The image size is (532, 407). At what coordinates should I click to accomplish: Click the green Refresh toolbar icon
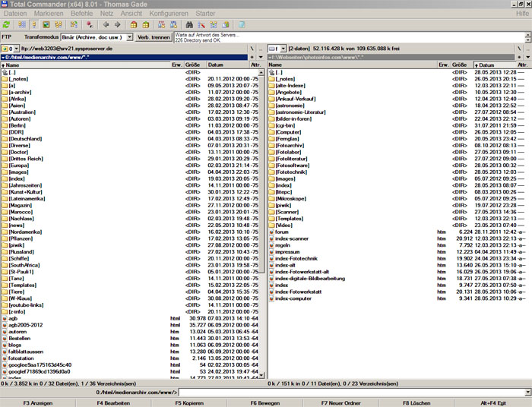(x=6, y=25)
